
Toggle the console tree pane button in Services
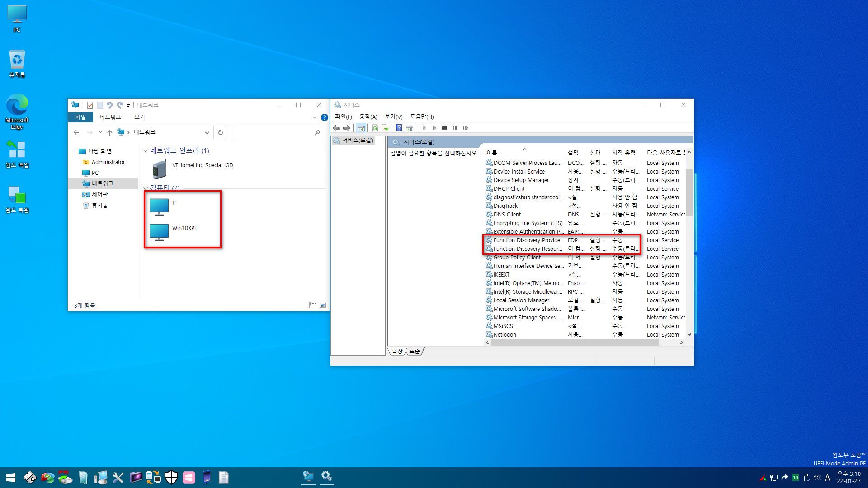(361, 128)
